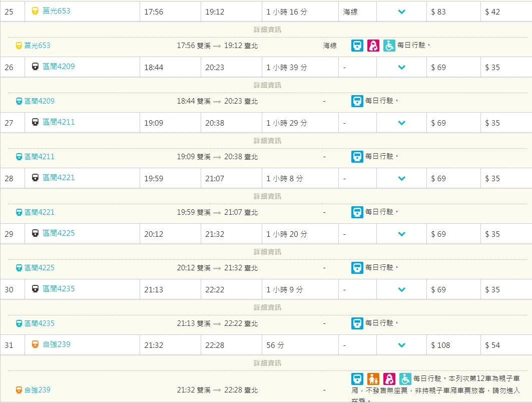Open the 莒光653 train link in row 25
This screenshot has height=403, width=532.
[57, 11]
